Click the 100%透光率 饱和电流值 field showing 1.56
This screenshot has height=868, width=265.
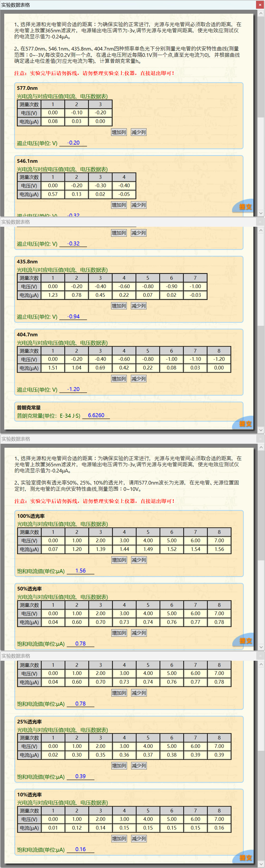pyautogui.click(x=80, y=571)
